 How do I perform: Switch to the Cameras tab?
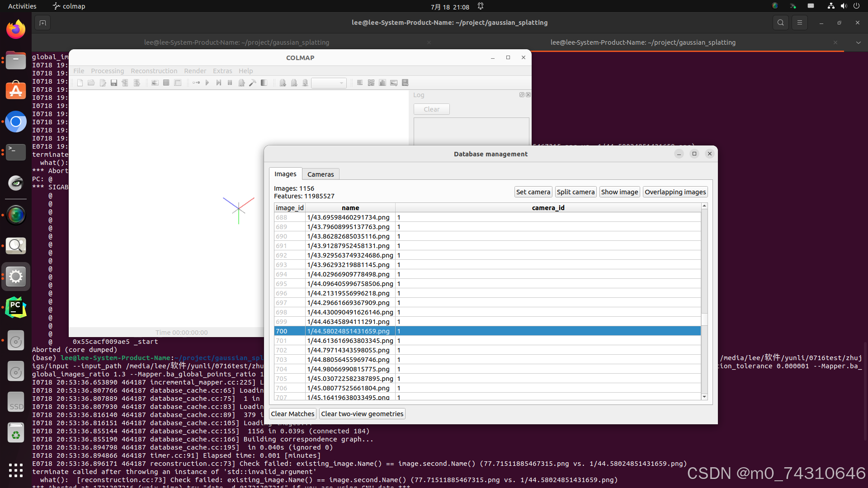(x=321, y=174)
